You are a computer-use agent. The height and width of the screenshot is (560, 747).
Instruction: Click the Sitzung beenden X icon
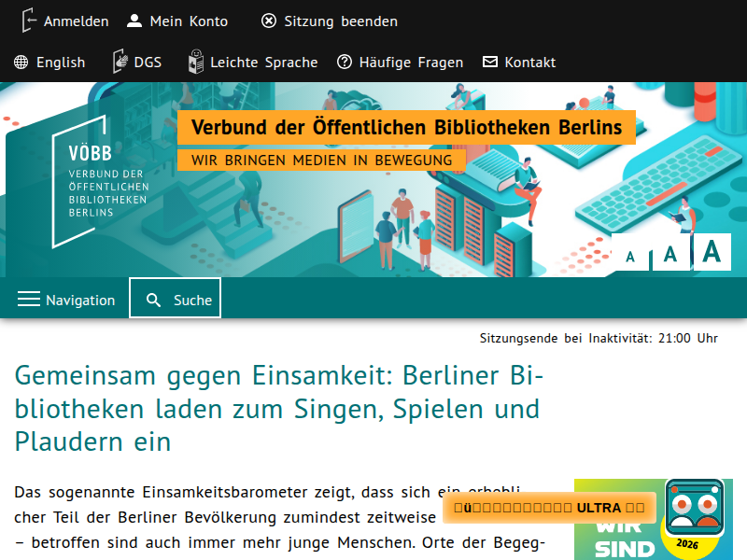click(x=269, y=21)
